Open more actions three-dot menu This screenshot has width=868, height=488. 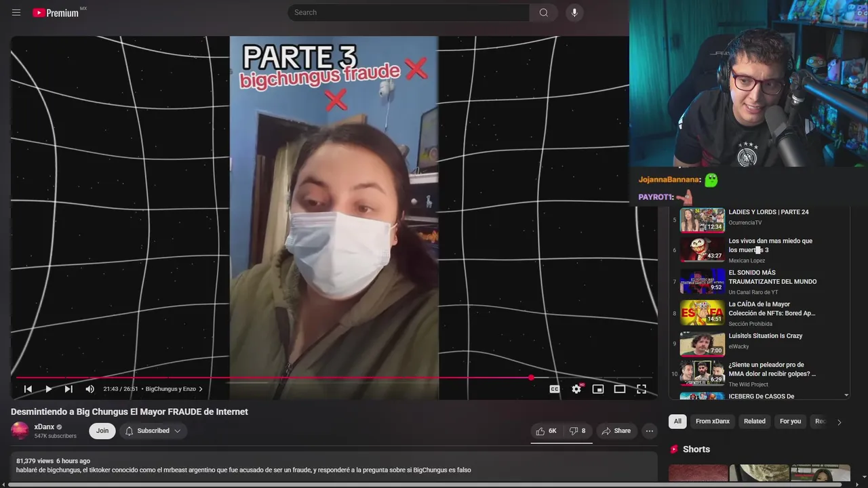(x=650, y=430)
